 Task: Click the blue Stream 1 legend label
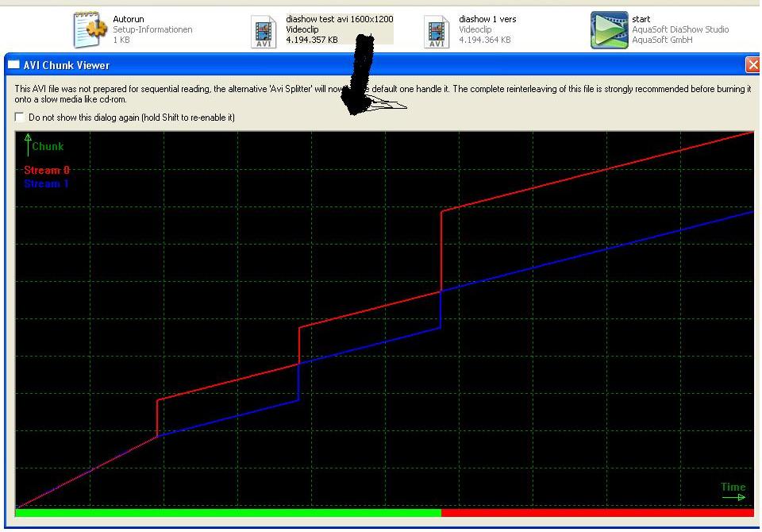click(x=46, y=183)
